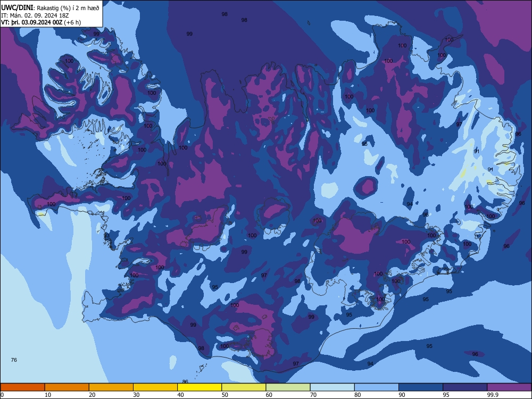Select the light blue 80–90 legend swatch
The image size is (532, 399).
pyautogui.click(x=377, y=387)
